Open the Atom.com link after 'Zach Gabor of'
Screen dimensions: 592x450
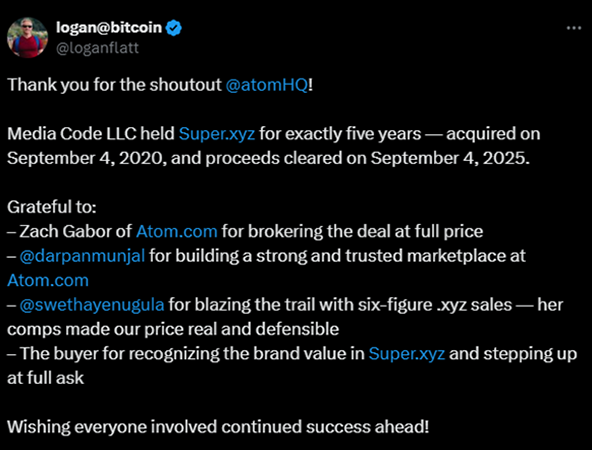click(177, 231)
